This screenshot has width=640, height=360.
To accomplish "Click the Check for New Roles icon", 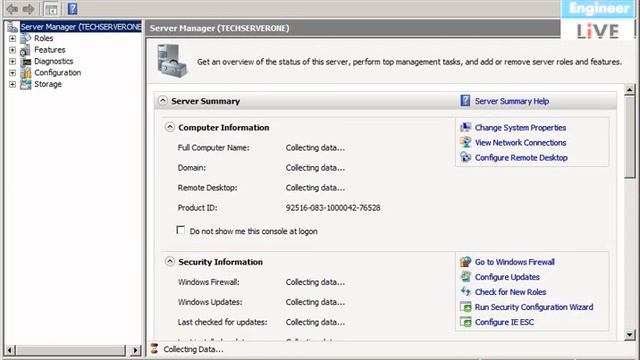I will click(466, 292).
